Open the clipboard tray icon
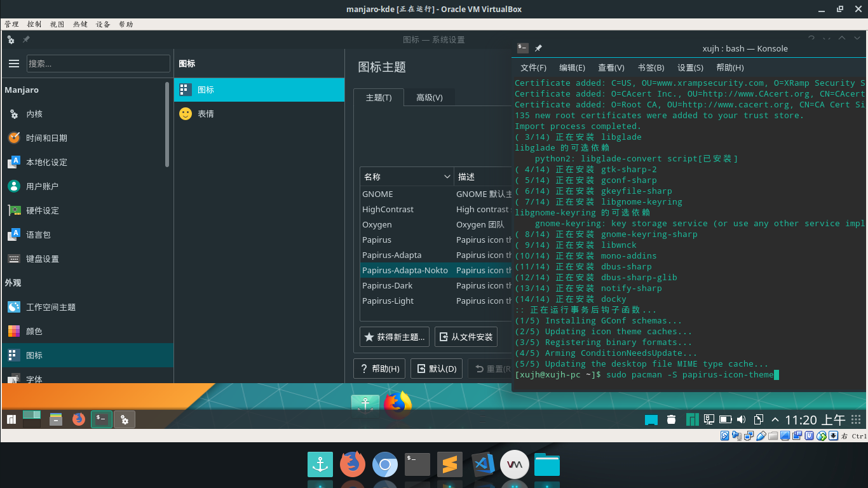Image resolution: width=868 pixels, height=488 pixels. [x=759, y=419]
